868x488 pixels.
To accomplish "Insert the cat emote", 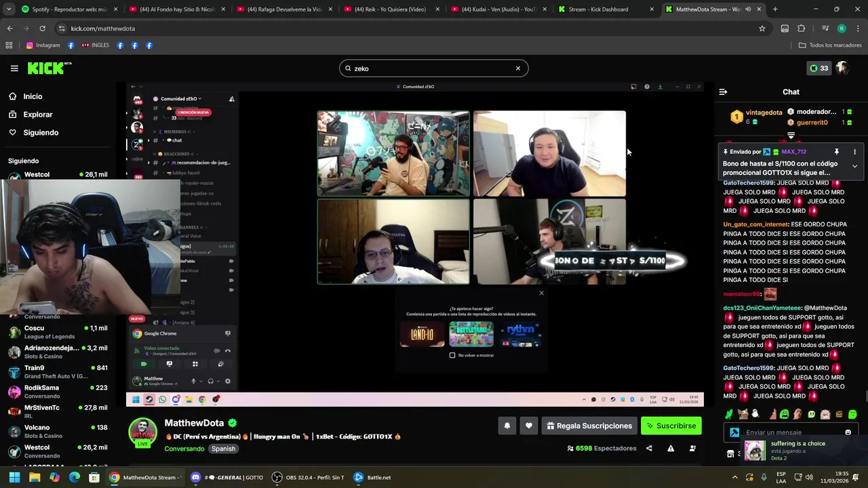I will [x=743, y=414].
